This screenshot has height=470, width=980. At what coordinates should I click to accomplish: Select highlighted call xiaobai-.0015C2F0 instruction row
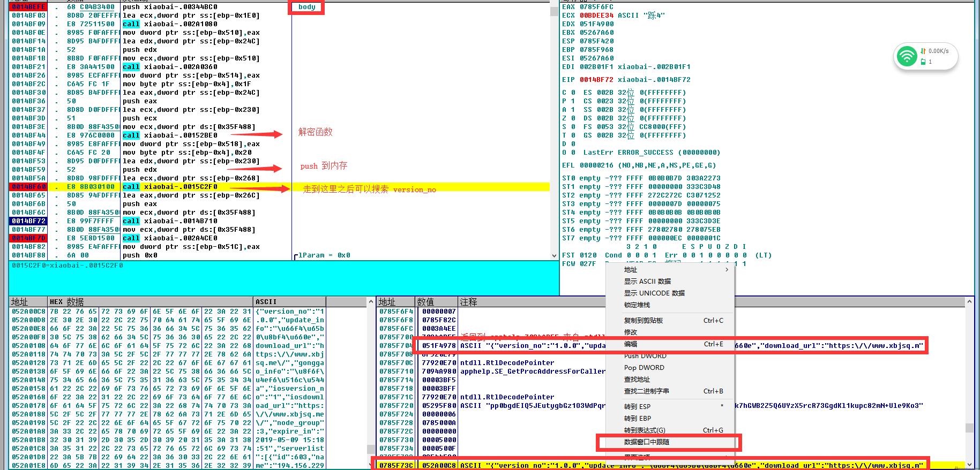(x=280, y=187)
